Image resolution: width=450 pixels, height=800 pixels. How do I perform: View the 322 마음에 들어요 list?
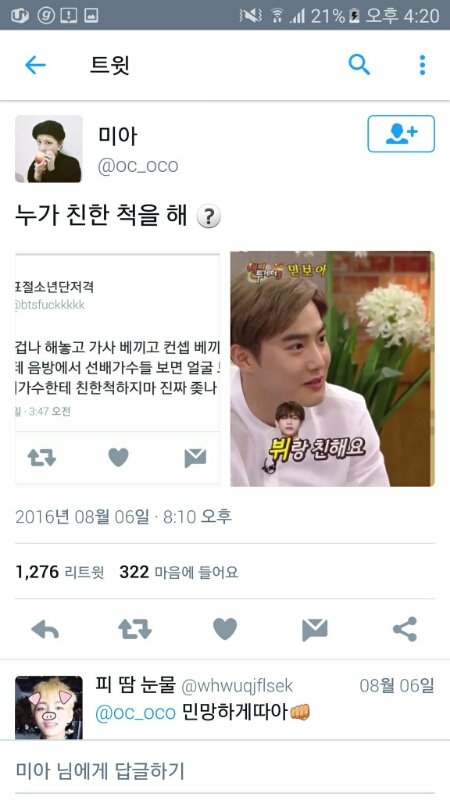[179, 572]
